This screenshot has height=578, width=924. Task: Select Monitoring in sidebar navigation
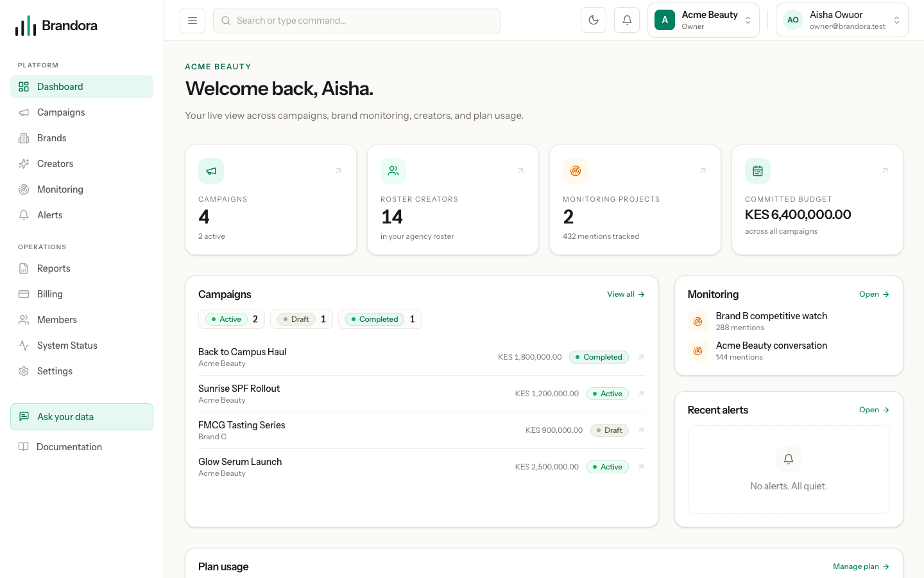81,189
